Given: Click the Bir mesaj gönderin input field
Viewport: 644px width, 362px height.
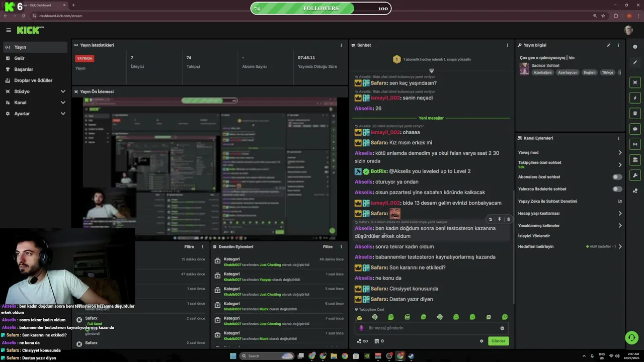Looking at the screenshot, I should 433,328.
